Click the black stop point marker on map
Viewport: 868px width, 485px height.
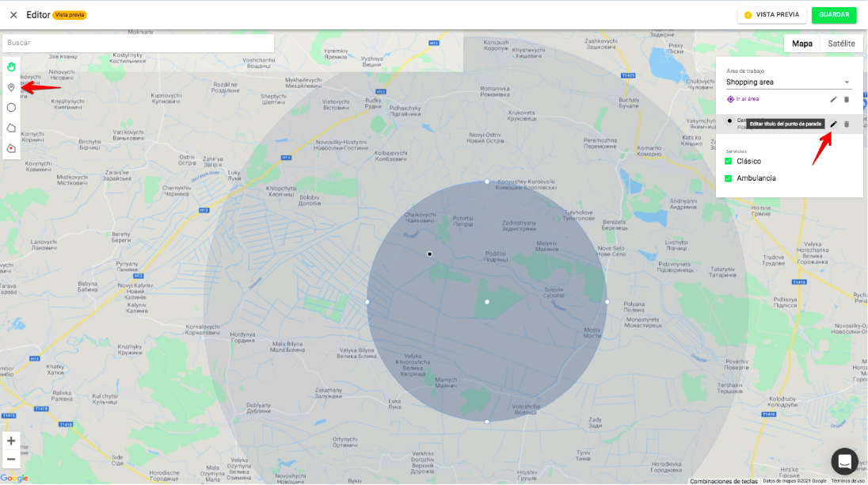click(429, 254)
